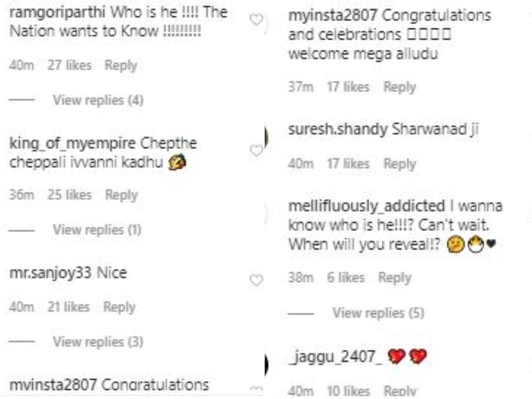The image size is (532, 399).
Task: Show the 6 likes on mellifluously_addicted's comment
Action: pos(346,278)
